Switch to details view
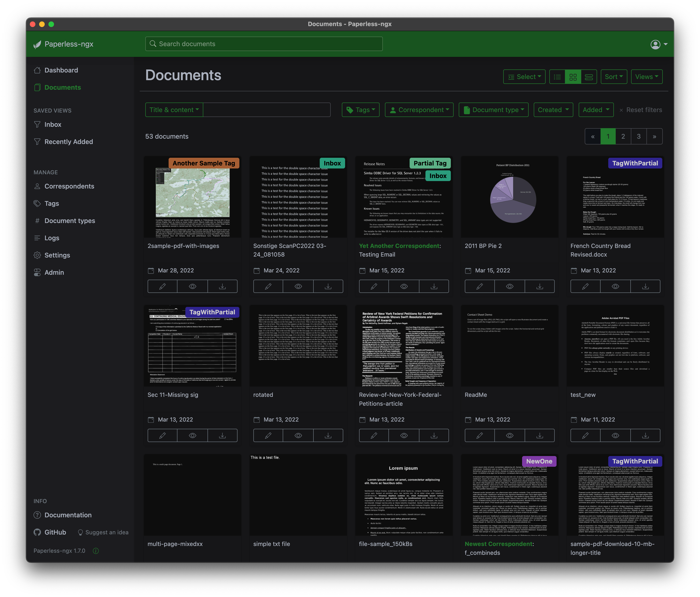Image resolution: width=700 pixels, height=597 pixels. (589, 77)
